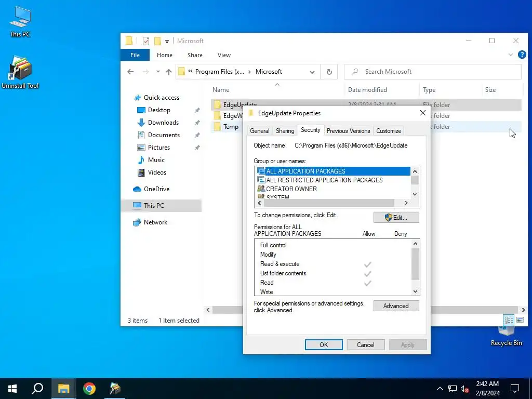Sort by the Name column header
Viewport: 532px width, 399px height.
(x=221, y=90)
